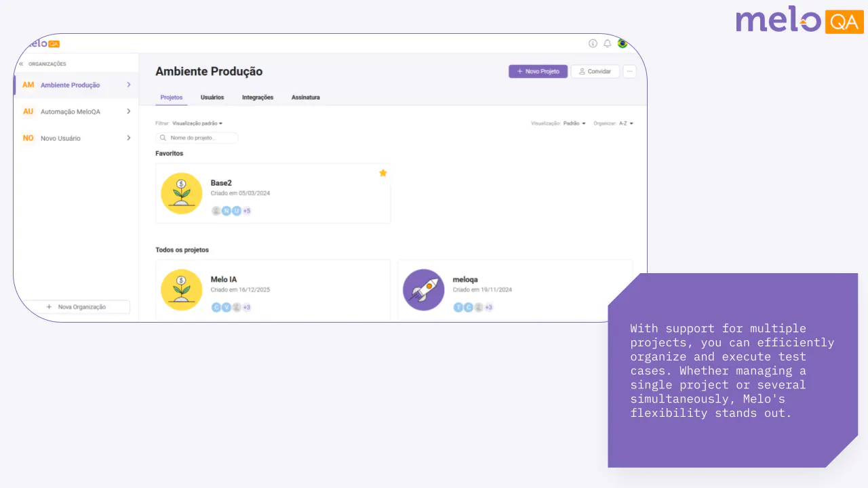Click the text Criado em 19/11/2024

pos(482,289)
